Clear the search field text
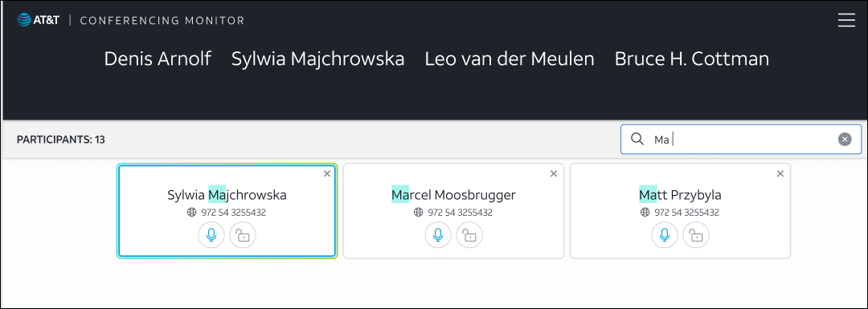This screenshot has height=309, width=868. 845,140
